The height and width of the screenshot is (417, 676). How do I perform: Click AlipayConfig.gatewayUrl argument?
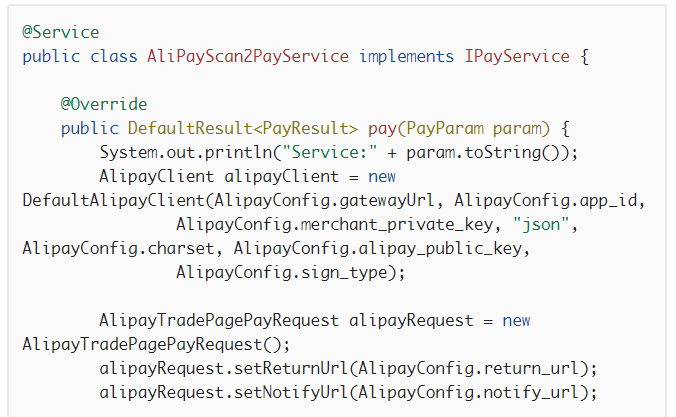pyautogui.click(x=325, y=201)
